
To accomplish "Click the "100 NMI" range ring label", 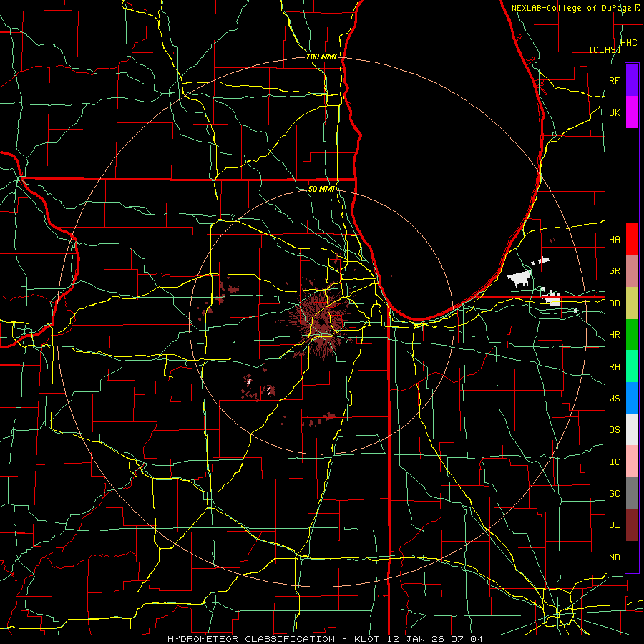I will 321,57.
